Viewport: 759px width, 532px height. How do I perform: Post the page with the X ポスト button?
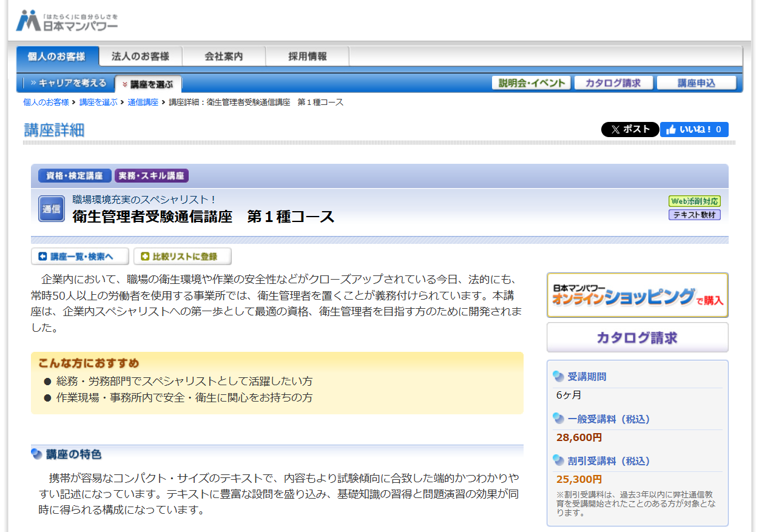tap(630, 129)
